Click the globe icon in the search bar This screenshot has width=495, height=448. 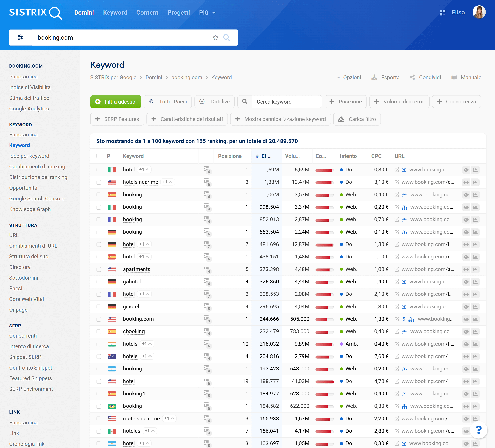click(20, 37)
